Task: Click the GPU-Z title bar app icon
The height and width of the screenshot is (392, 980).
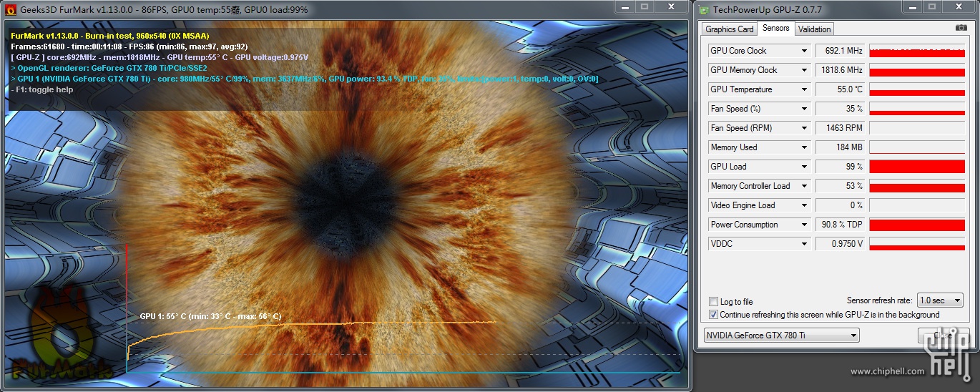Action: (x=705, y=9)
